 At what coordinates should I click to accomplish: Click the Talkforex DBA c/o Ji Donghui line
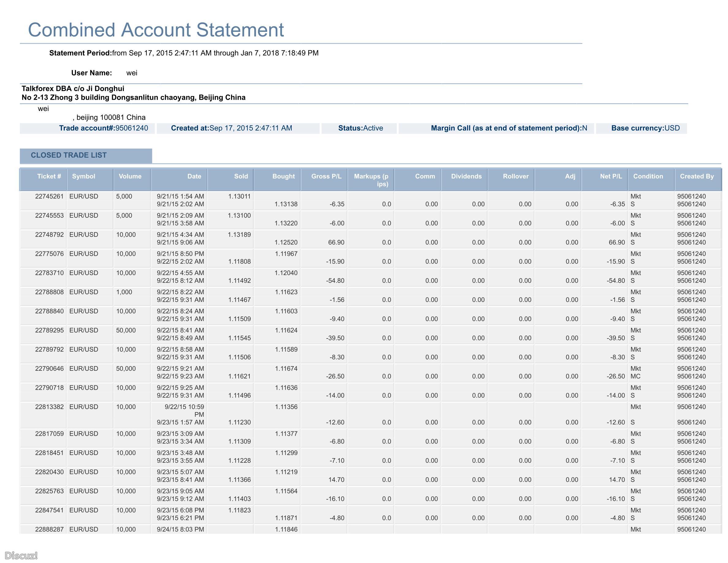click(x=73, y=88)
